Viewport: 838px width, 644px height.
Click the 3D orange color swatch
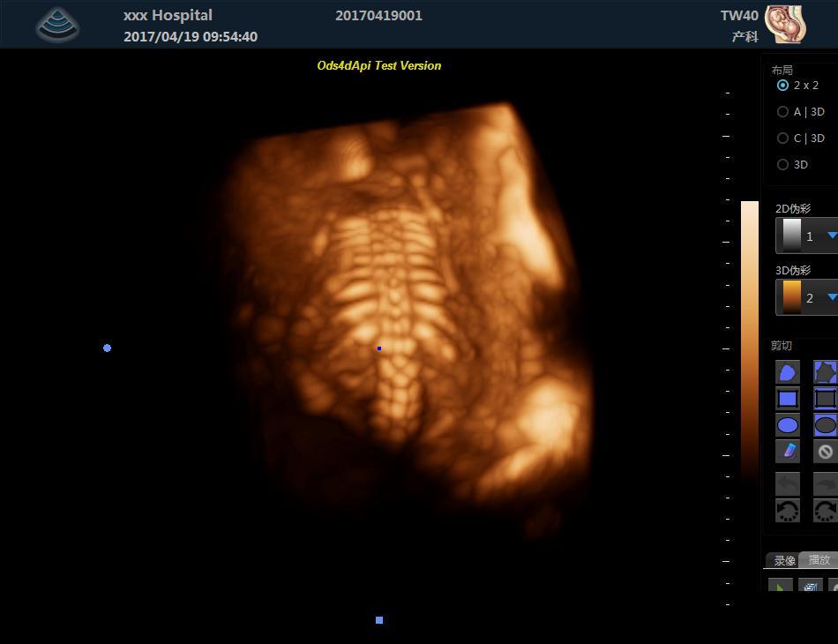tap(791, 297)
